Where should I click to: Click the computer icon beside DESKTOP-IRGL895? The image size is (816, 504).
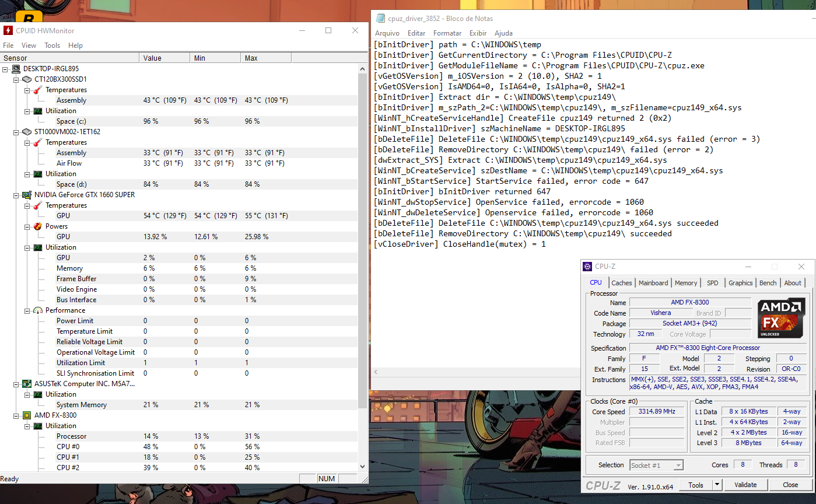pos(16,69)
